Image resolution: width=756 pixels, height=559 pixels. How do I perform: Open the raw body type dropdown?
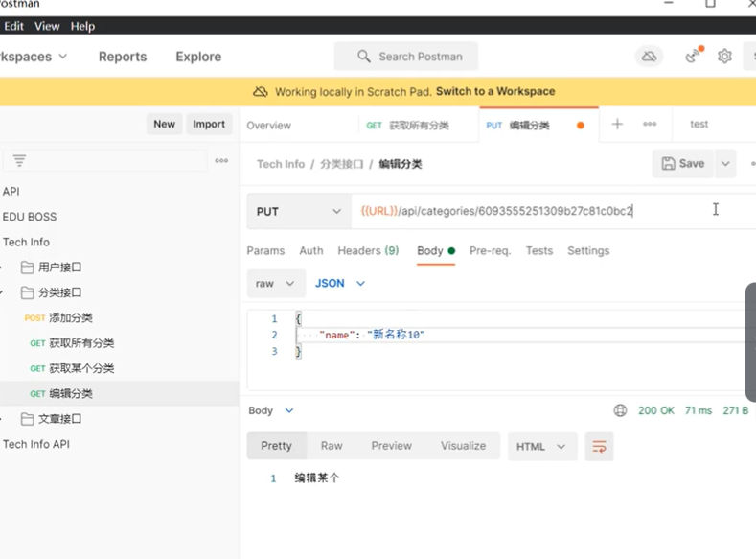pyautogui.click(x=276, y=284)
